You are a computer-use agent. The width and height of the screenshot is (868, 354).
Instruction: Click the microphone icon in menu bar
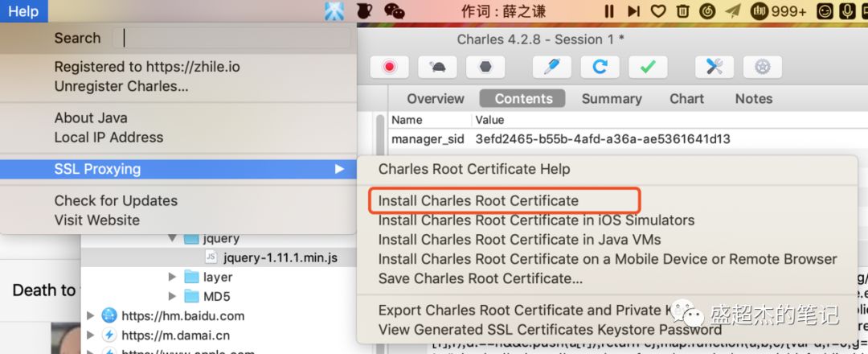[846, 11]
